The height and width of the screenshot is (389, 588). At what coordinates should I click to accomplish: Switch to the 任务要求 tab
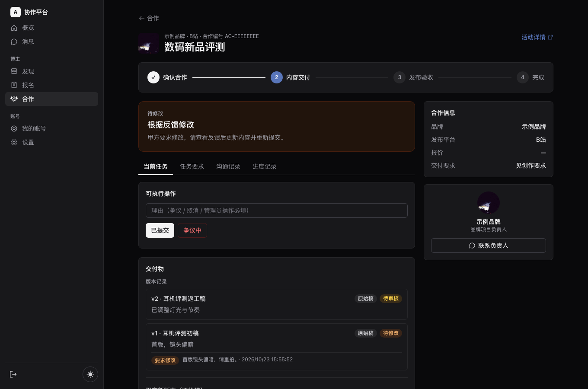point(192,166)
